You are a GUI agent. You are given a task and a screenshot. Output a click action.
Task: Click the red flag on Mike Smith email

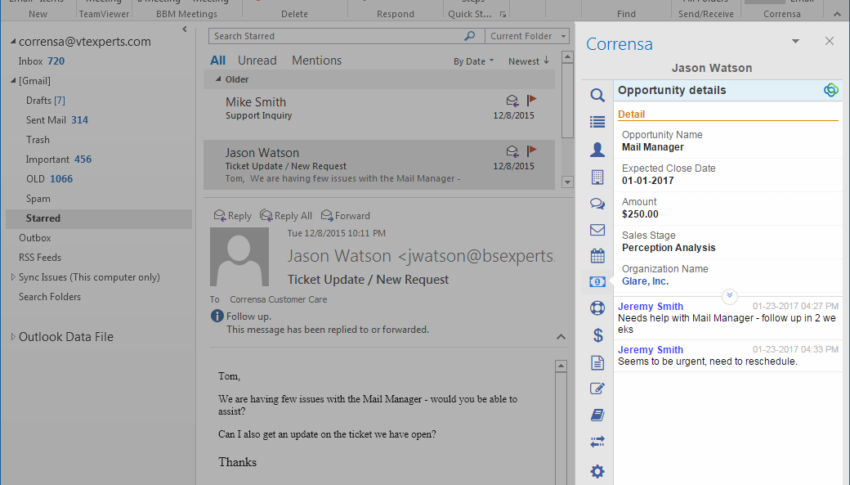(531, 100)
